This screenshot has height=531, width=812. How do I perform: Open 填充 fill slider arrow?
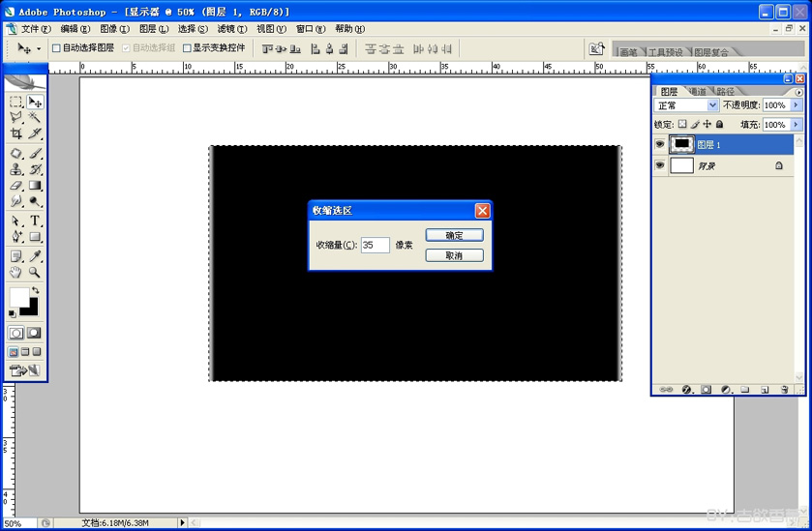point(797,124)
